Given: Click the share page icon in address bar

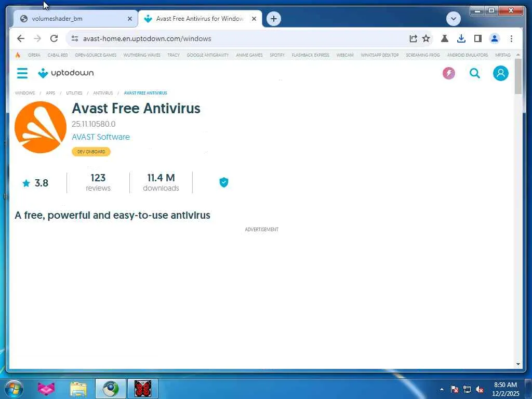Looking at the screenshot, I should 413,38.
